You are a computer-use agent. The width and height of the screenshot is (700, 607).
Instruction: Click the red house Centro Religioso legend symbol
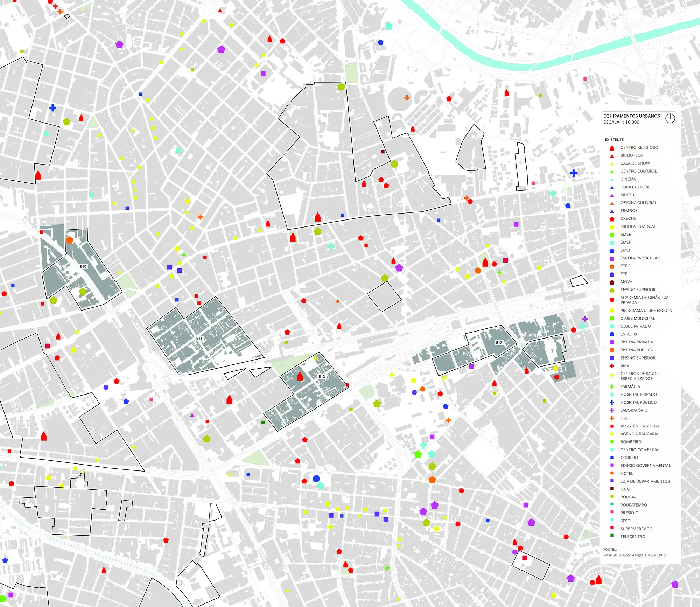click(x=612, y=148)
